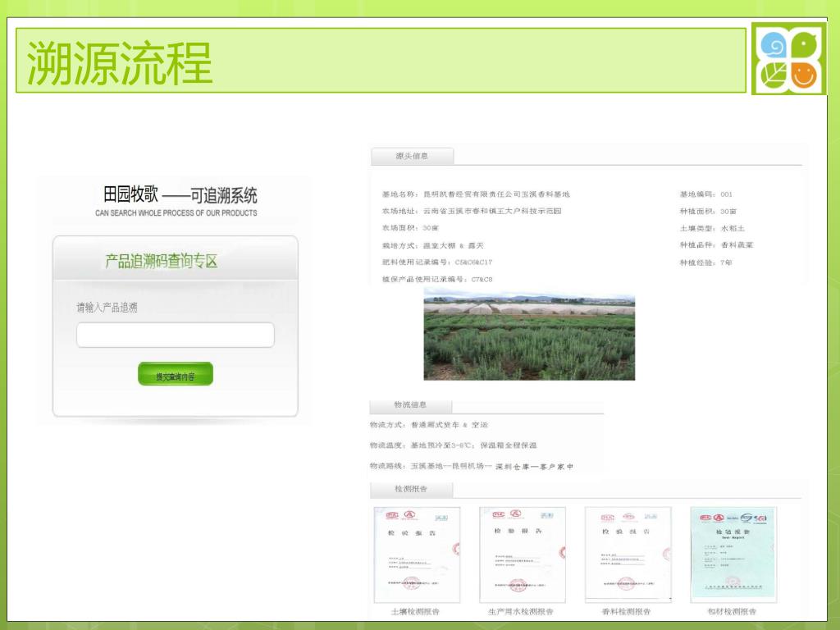The width and height of the screenshot is (840, 630).
Task: Click the 肥料使用记录编号 row text
Action: pyautogui.click(x=436, y=262)
